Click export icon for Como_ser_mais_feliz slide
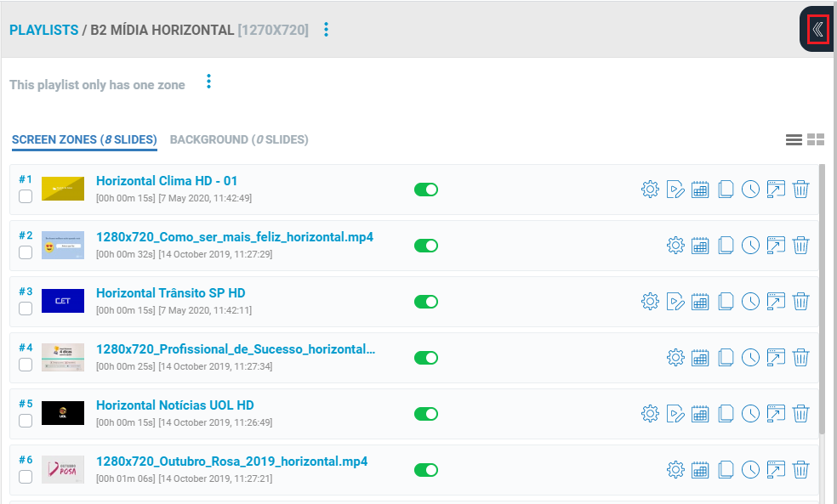The image size is (837, 504). click(776, 246)
